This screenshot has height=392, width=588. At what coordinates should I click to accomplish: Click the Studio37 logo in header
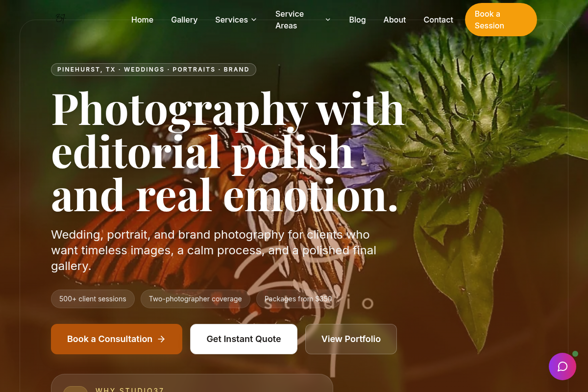click(x=60, y=19)
